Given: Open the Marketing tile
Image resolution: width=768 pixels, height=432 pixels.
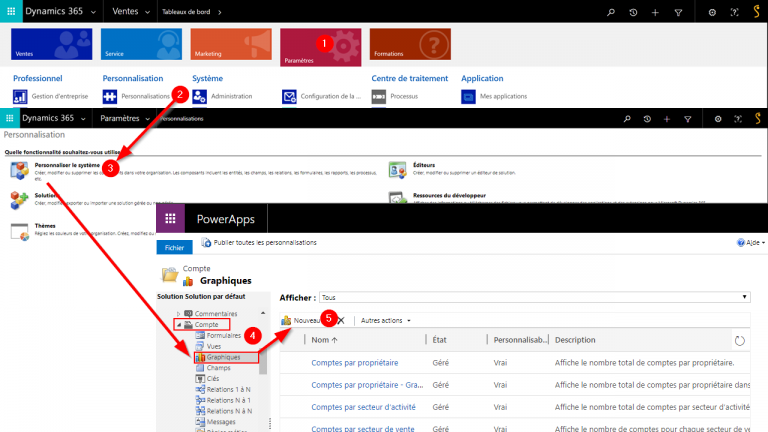Looking at the screenshot, I should click(231, 44).
